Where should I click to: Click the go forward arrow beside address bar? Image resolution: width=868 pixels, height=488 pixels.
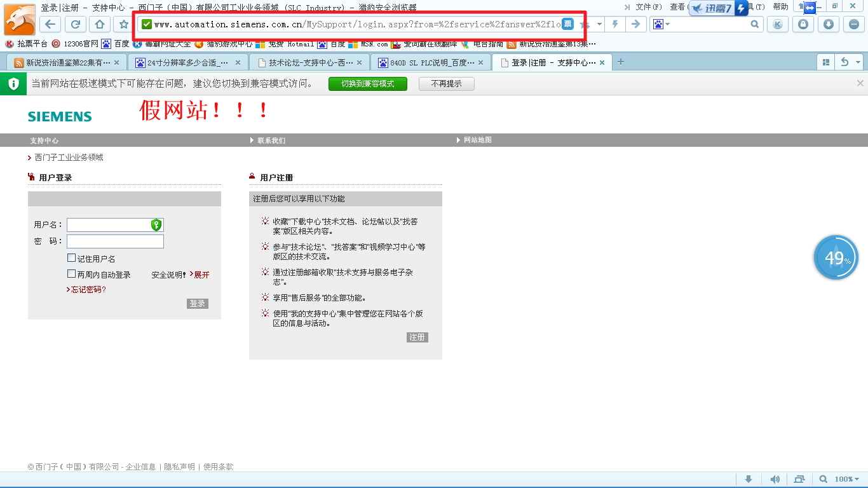click(635, 24)
